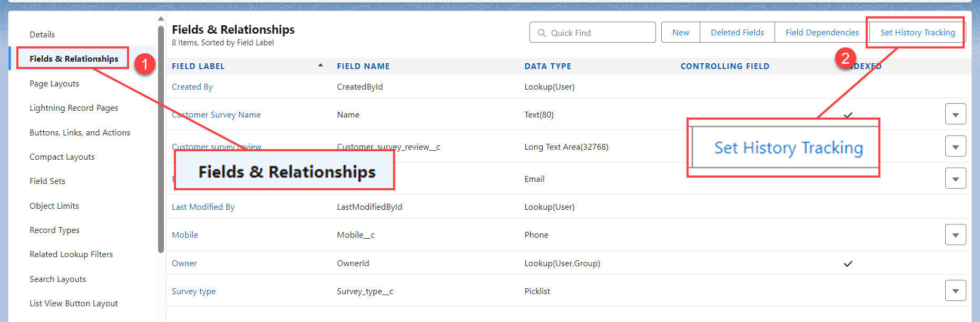Screen dimensions: 980x322
Task: Open Object Limits section
Action: (54, 206)
